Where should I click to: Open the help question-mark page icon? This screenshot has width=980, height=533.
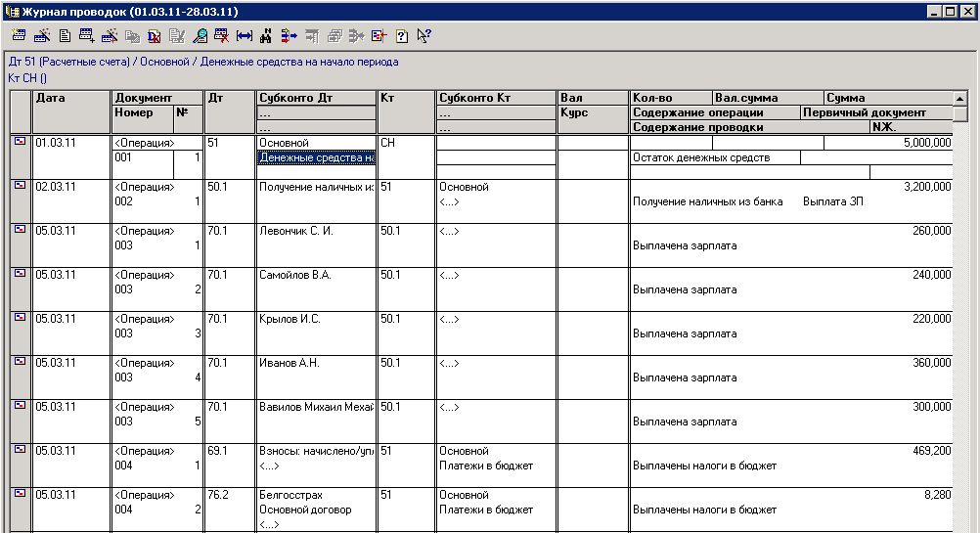click(x=401, y=36)
